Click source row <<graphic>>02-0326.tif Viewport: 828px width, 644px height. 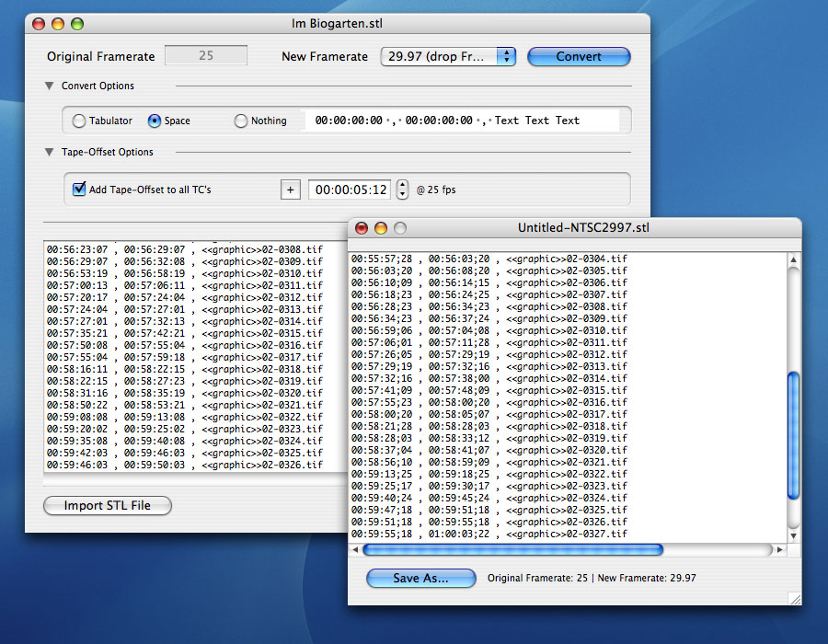(x=184, y=465)
